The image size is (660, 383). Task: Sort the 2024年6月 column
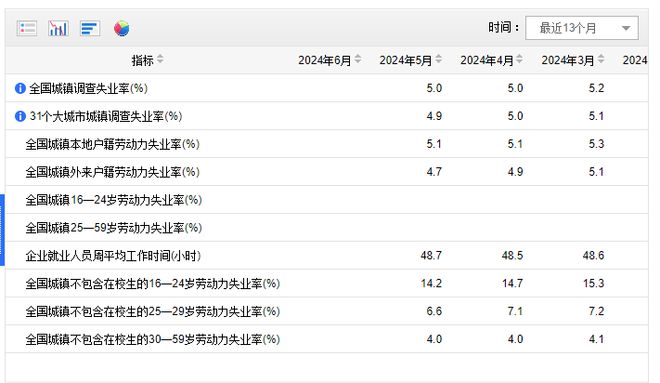(x=358, y=59)
